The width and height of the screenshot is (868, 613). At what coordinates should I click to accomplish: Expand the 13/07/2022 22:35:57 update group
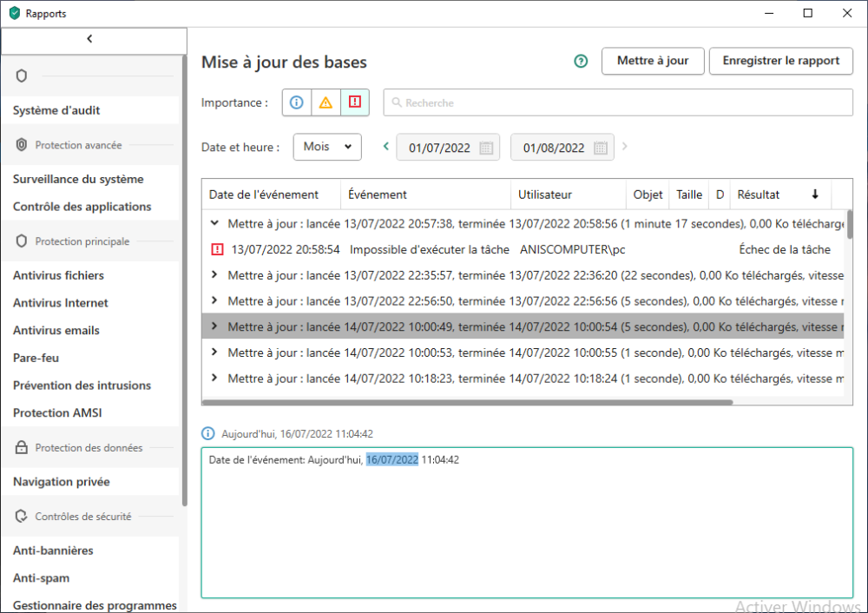[x=214, y=275]
